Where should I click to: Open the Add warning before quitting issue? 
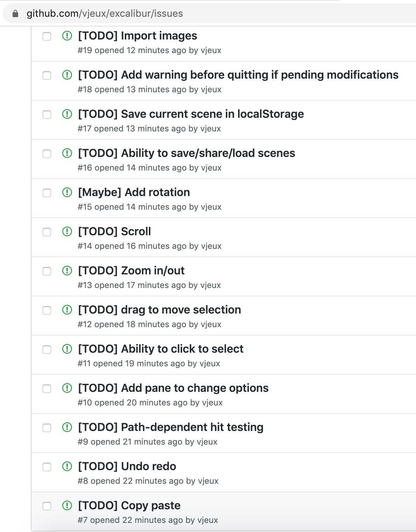[238, 75]
